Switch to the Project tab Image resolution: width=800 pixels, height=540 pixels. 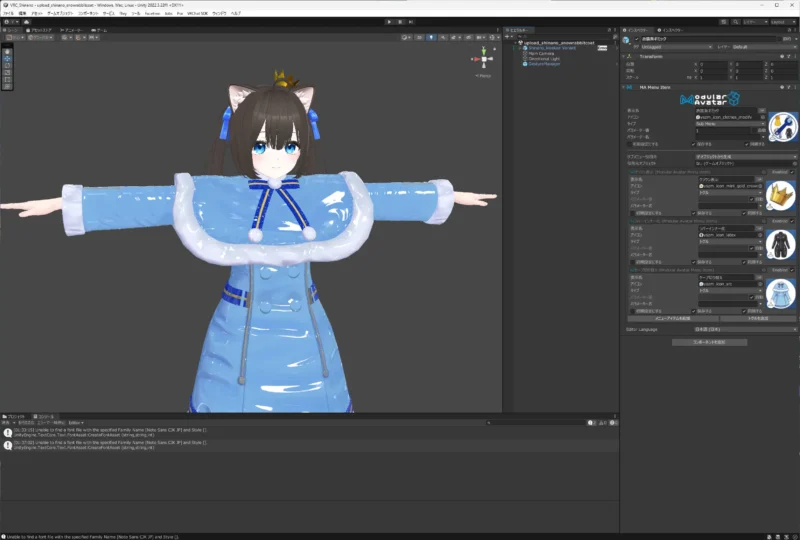[14, 416]
